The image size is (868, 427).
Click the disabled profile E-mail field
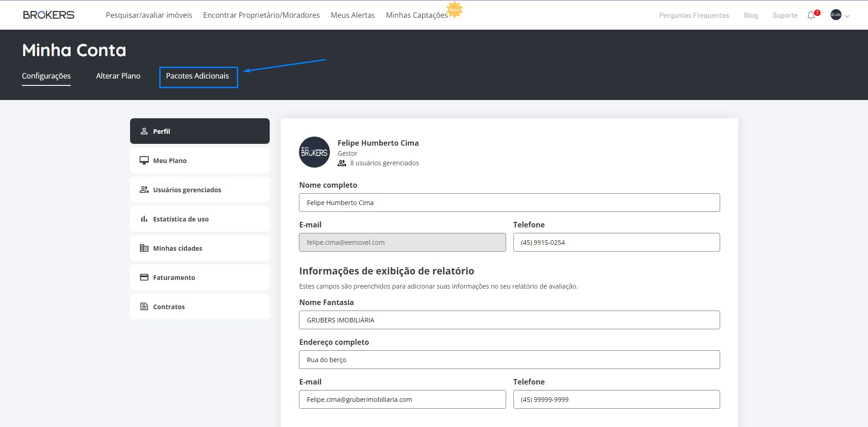(403, 242)
